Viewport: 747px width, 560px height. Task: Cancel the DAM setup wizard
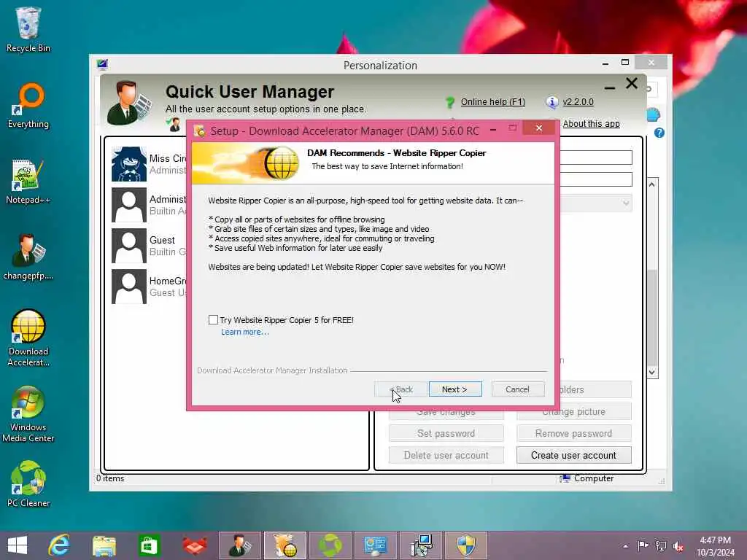517,389
